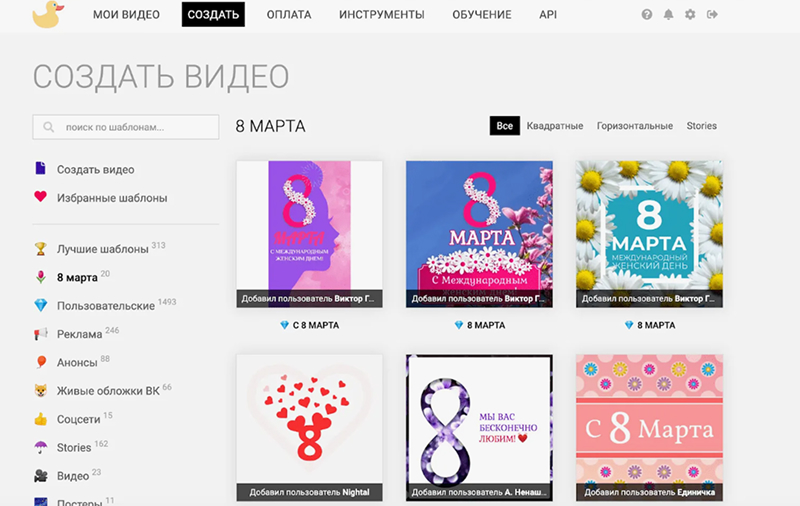The image size is (800, 506).
Task: Filter by Квадратные templates
Action: click(555, 126)
